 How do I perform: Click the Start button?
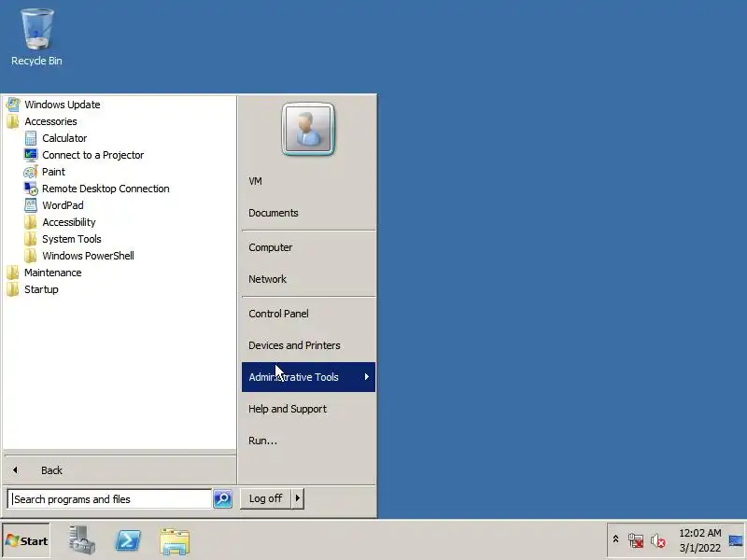coord(26,540)
